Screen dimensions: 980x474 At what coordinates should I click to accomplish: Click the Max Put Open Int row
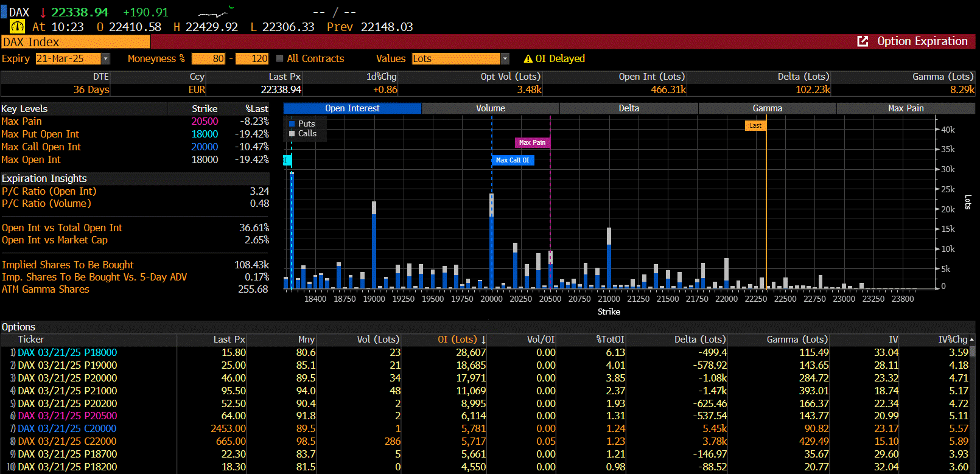pyautogui.click(x=135, y=134)
